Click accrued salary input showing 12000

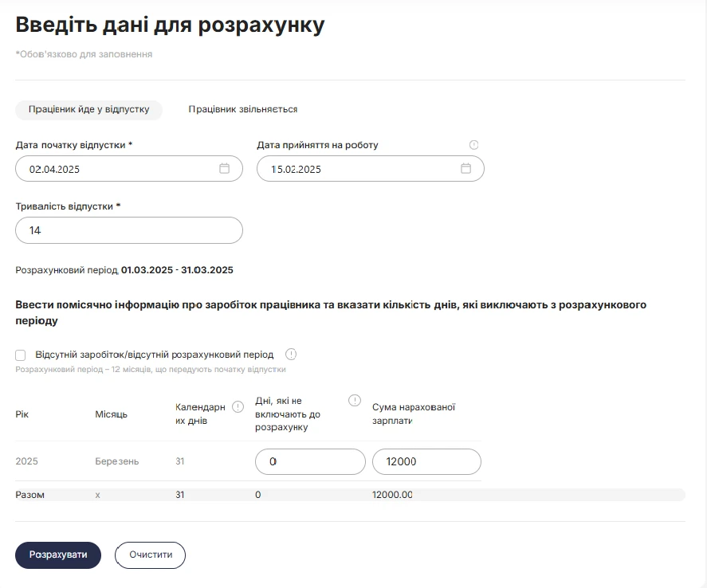[x=426, y=461]
